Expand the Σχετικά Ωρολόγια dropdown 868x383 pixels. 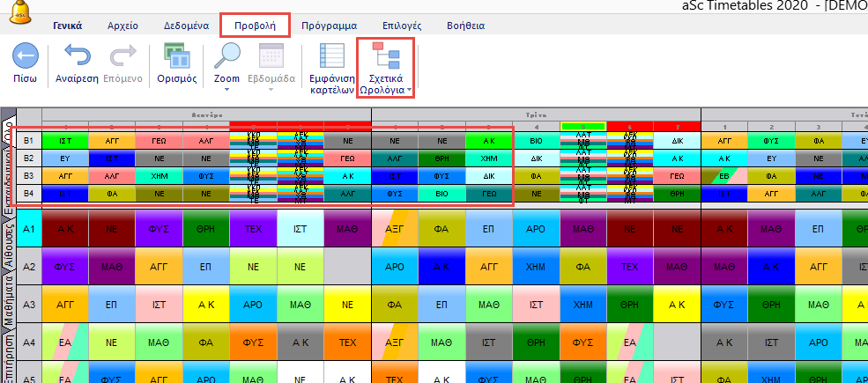point(409,90)
